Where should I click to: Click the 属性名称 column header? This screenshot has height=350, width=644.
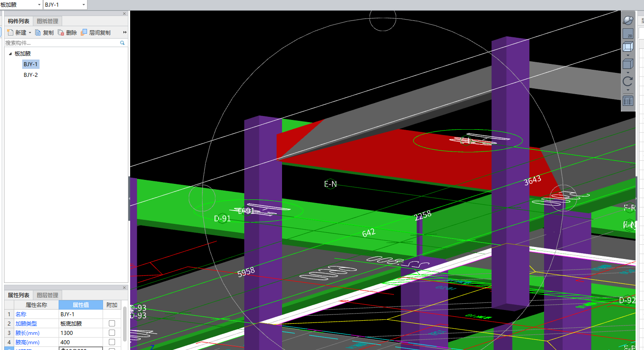(x=36, y=305)
